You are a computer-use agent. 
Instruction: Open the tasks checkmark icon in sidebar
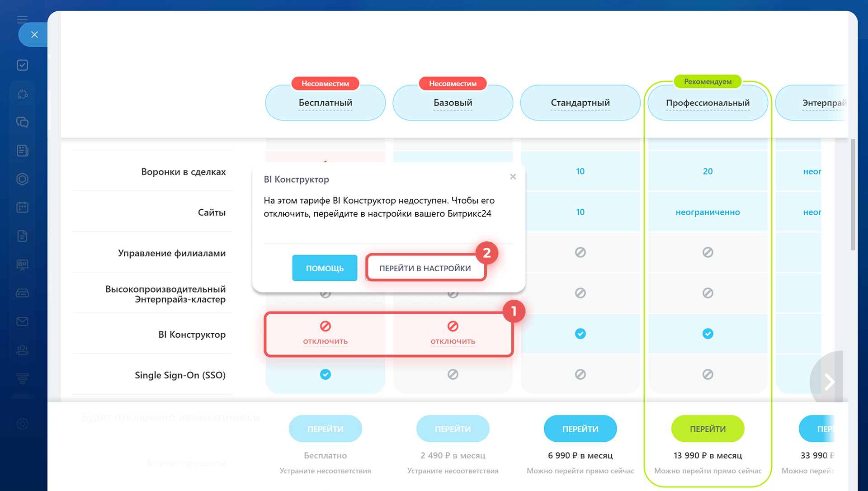22,65
